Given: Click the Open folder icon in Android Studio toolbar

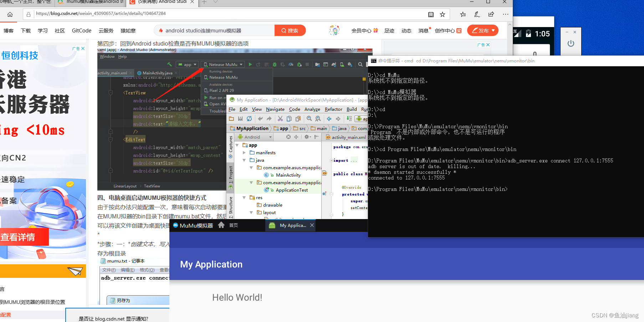Looking at the screenshot, I should [231, 119].
